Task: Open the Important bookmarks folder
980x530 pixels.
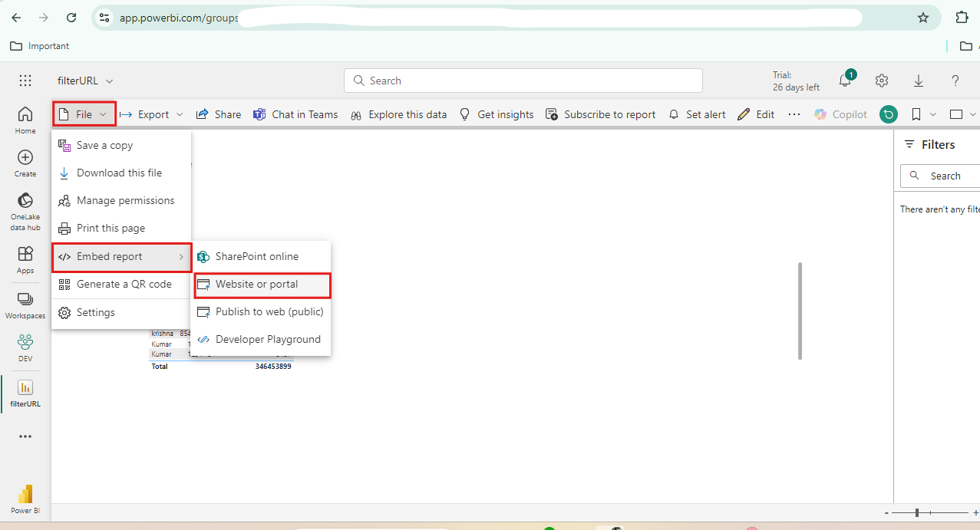Action: [x=40, y=46]
